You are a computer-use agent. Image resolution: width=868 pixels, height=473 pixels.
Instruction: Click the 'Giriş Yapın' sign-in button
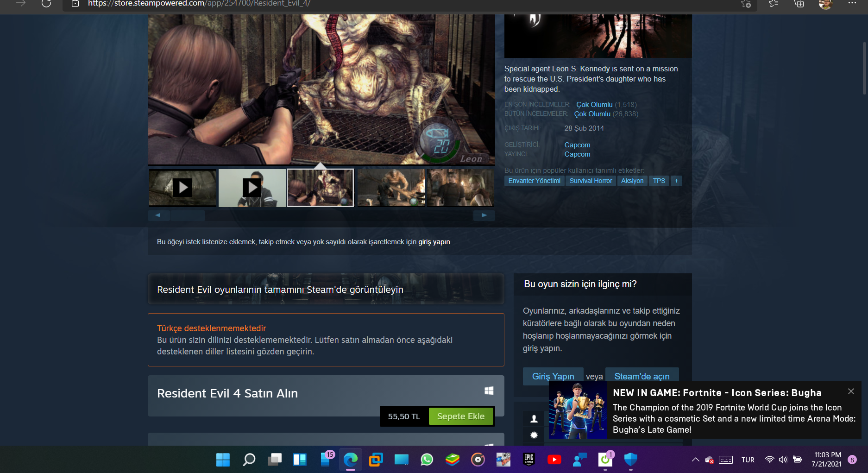[553, 376]
